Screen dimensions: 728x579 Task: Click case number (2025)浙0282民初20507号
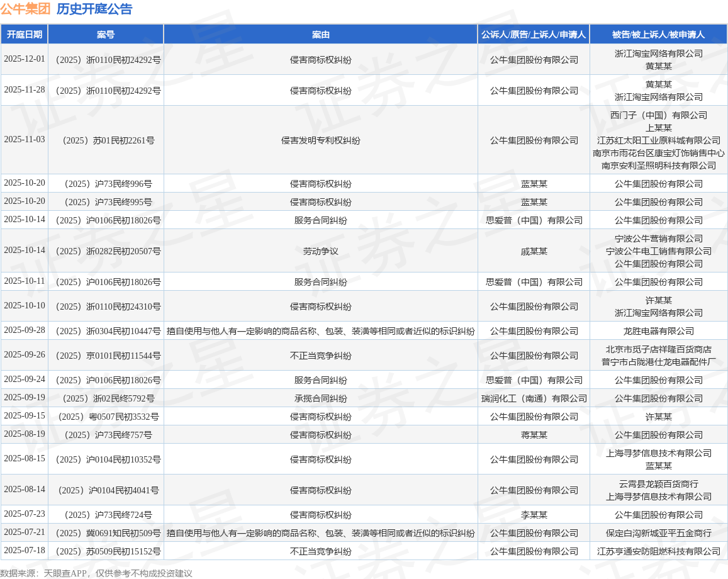click(x=109, y=251)
